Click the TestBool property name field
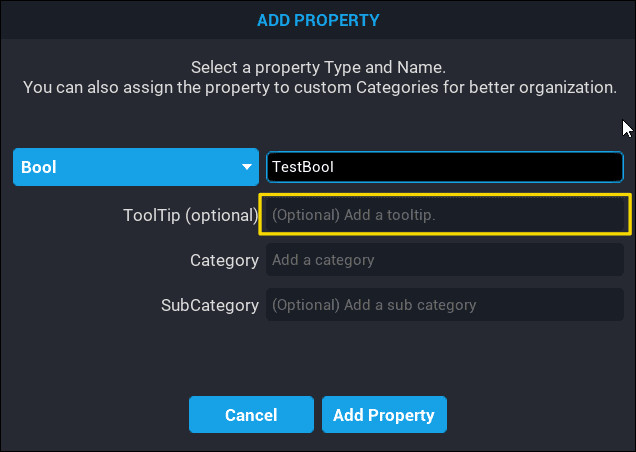Viewport: 636px width, 452px height. pyautogui.click(x=444, y=167)
